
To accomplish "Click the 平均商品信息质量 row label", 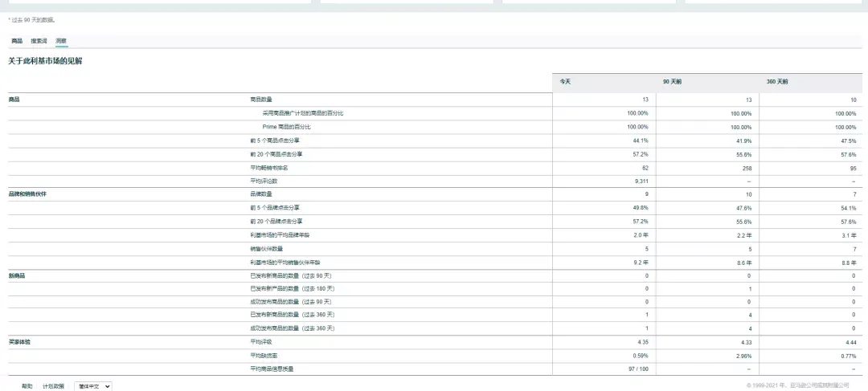I will [x=272, y=369].
